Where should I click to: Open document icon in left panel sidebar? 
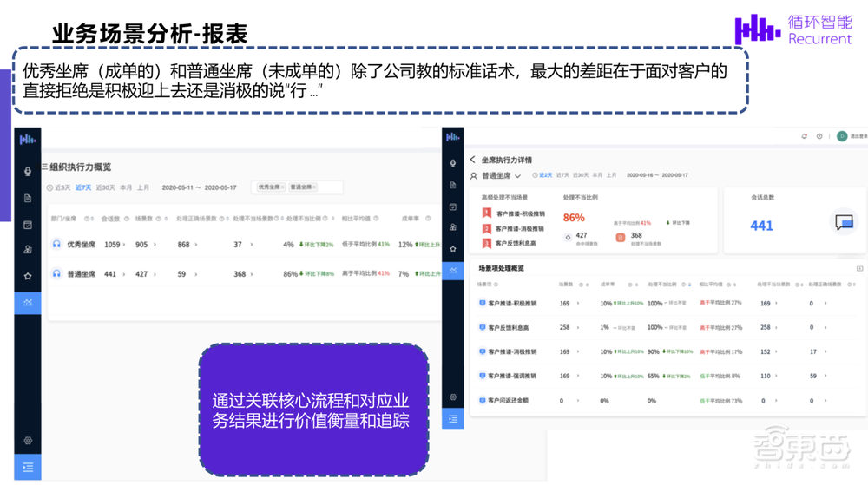[28, 198]
